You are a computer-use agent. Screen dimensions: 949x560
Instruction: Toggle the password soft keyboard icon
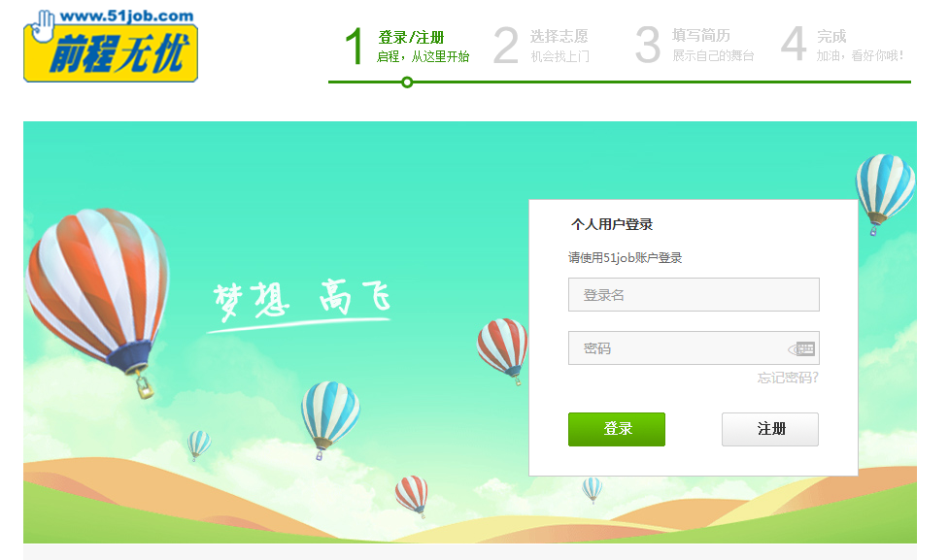(802, 349)
